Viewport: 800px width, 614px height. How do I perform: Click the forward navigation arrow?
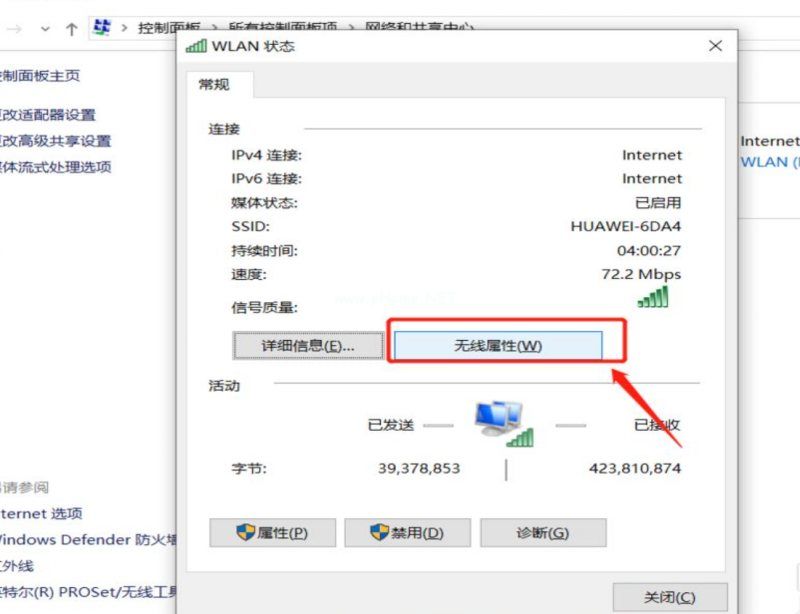(15, 29)
